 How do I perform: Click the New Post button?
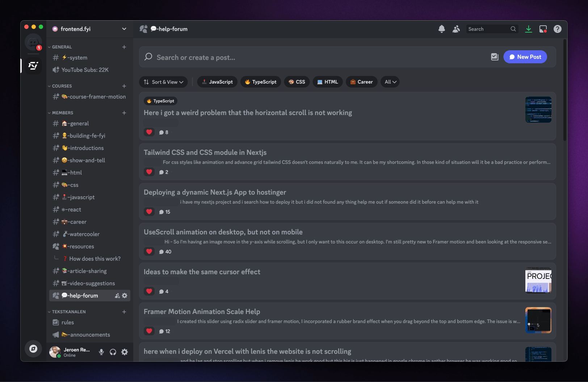pyautogui.click(x=525, y=57)
